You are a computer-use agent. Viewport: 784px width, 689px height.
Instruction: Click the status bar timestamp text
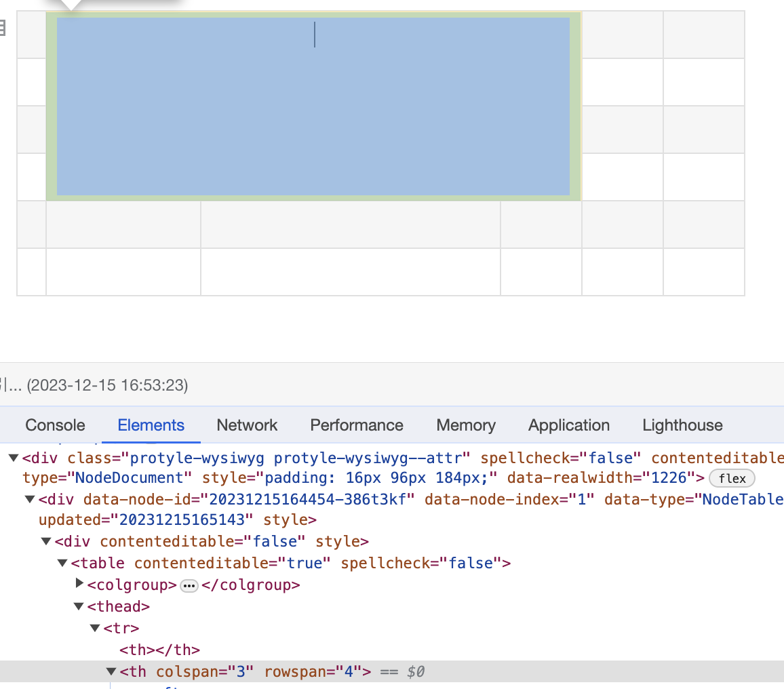[107, 385]
